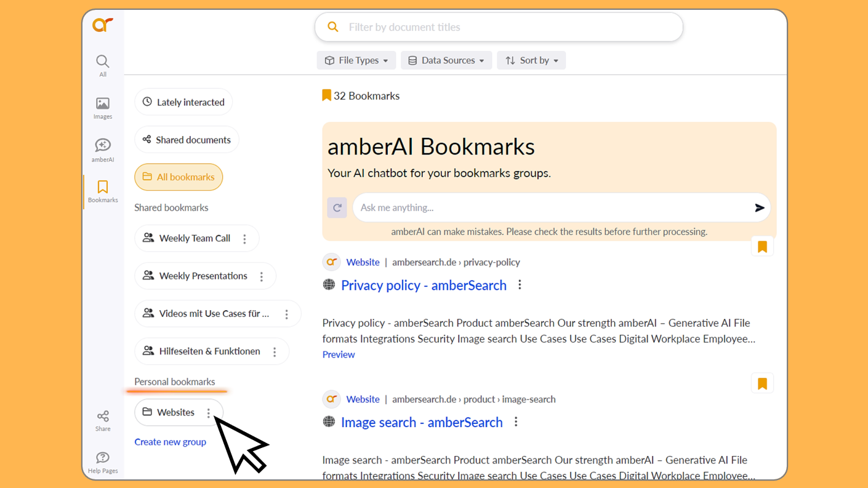Open options menu for Weekly Presentations
The image size is (868, 488).
tap(262, 276)
